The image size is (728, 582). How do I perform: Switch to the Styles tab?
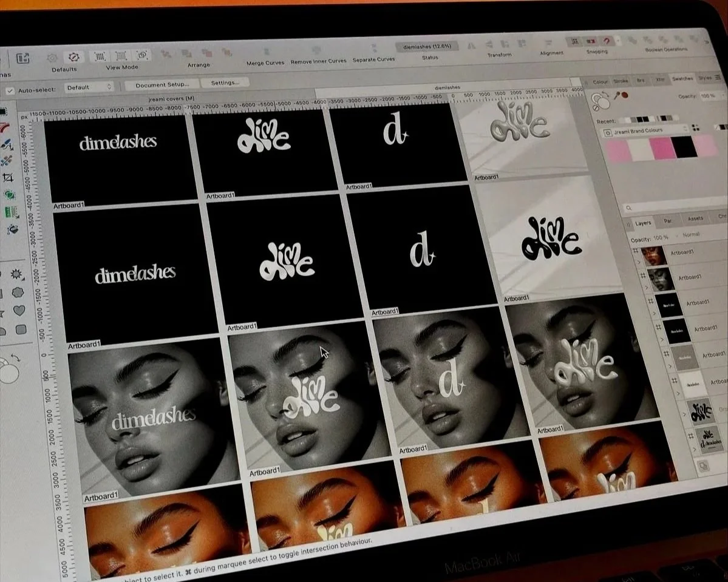click(x=705, y=78)
